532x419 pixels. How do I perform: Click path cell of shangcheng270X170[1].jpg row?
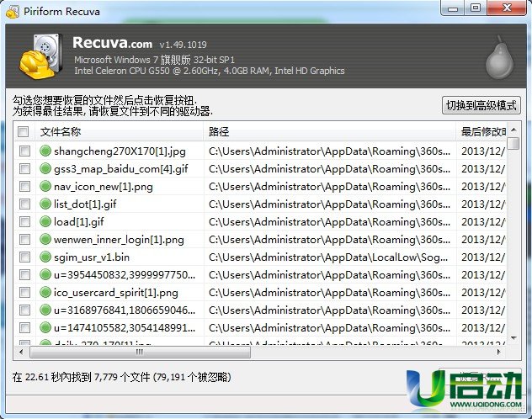(329, 151)
